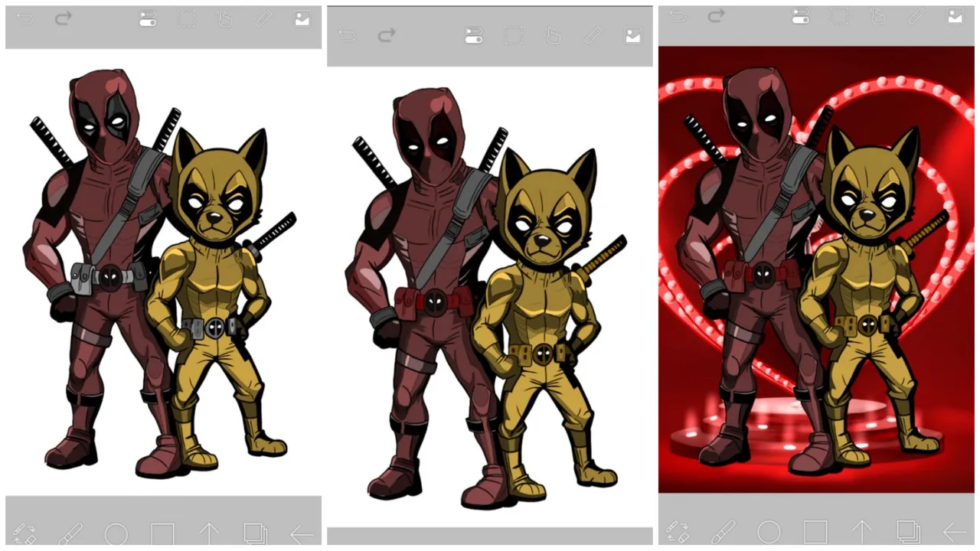Toggle the switch icon in middle panel toolbar
980x551 pixels.
474,36
